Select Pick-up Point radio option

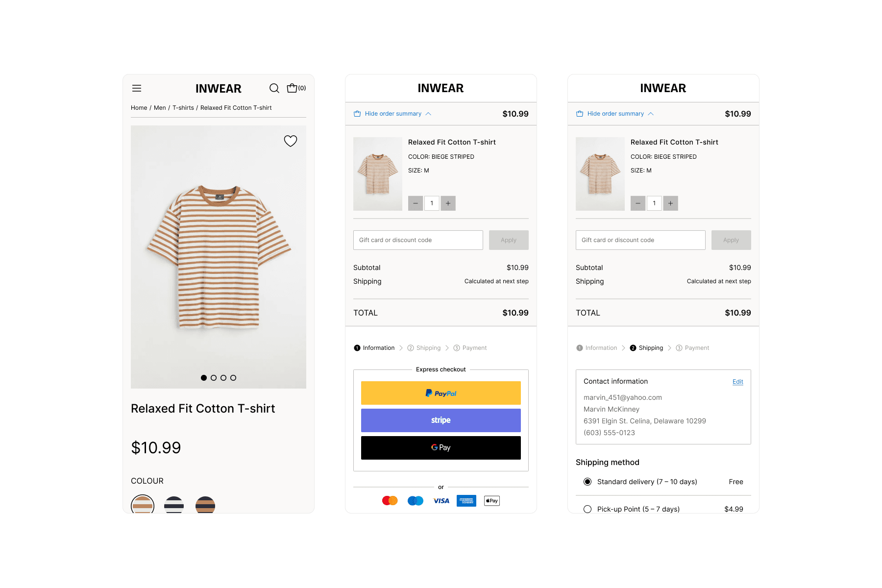click(x=588, y=509)
